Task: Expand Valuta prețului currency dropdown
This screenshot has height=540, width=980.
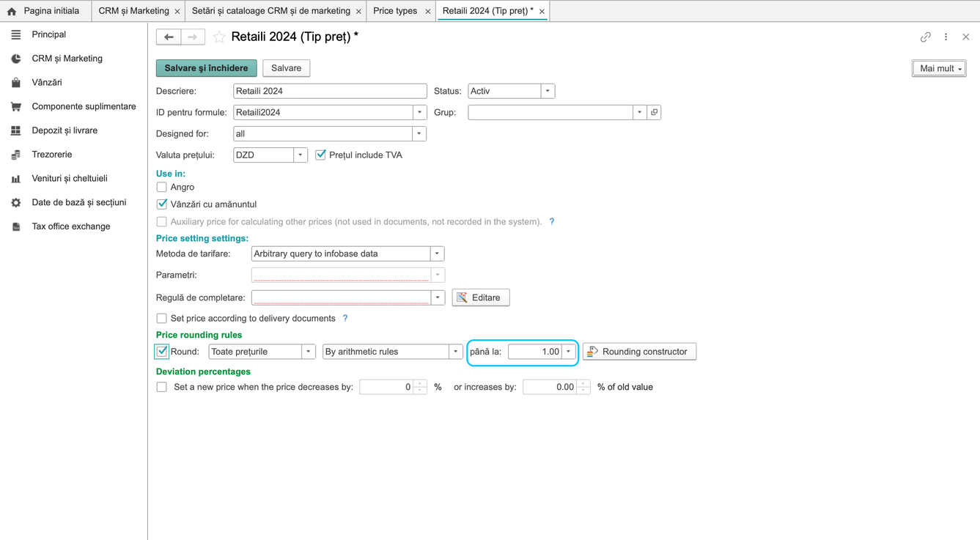Action: pyautogui.click(x=301, y=155)
